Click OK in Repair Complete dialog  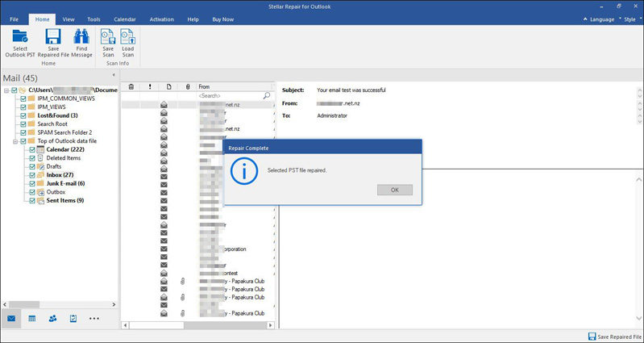395,190
